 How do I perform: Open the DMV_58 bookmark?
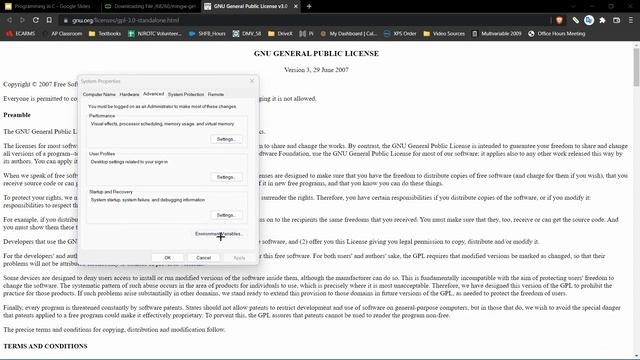247,34
